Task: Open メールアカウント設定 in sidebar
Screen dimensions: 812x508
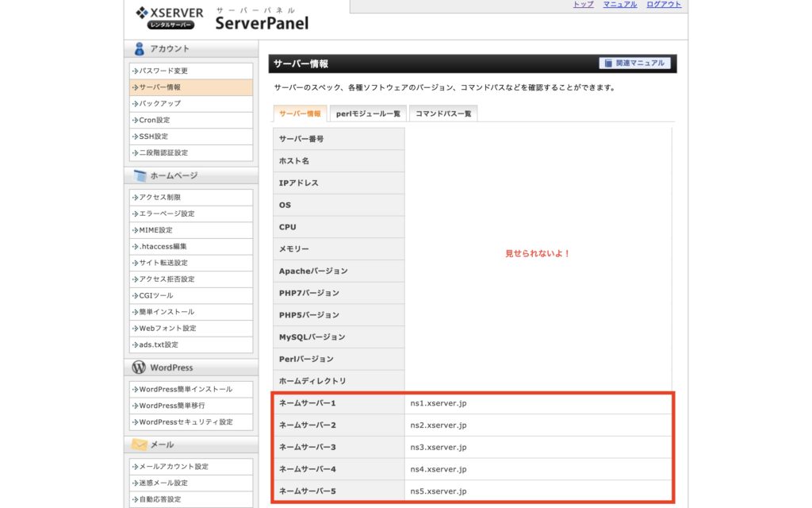Action: 191,467
